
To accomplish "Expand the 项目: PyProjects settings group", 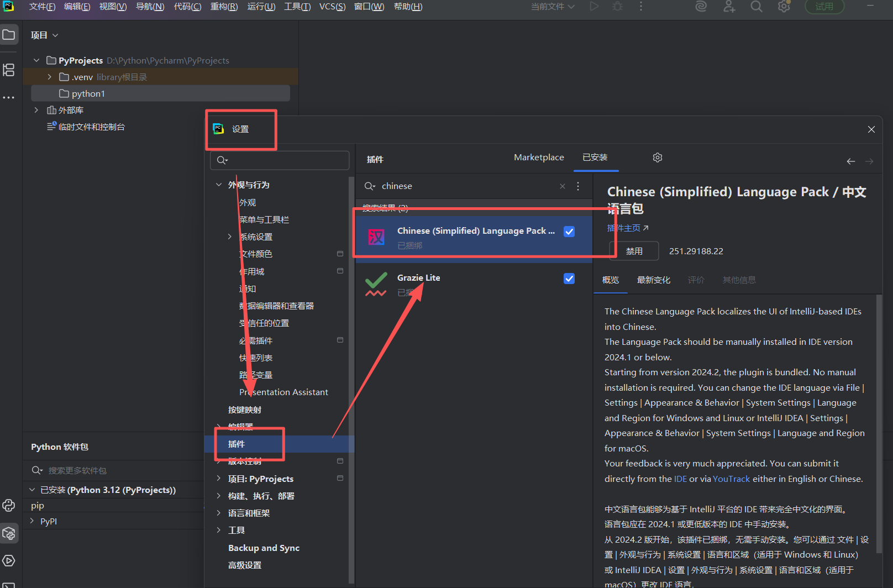I will tap(219, 479).
